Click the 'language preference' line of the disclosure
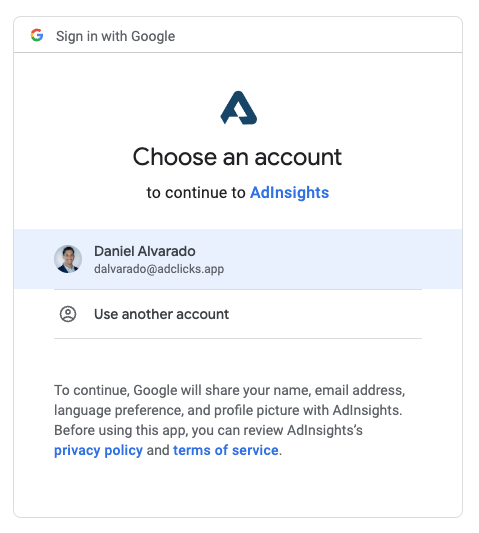The height and width of the screenshot is (533, 479). [x=228, y=410]
